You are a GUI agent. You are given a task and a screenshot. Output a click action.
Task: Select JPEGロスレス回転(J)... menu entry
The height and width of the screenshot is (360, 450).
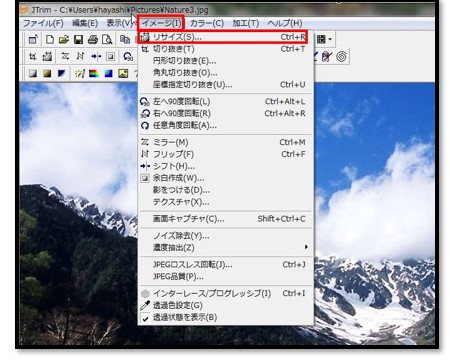[226, 265]
